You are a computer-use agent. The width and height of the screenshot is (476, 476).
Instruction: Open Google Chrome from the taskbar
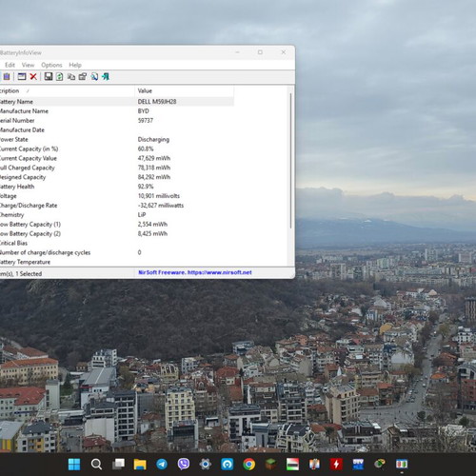pyautogui.click(x=249, y=465)
